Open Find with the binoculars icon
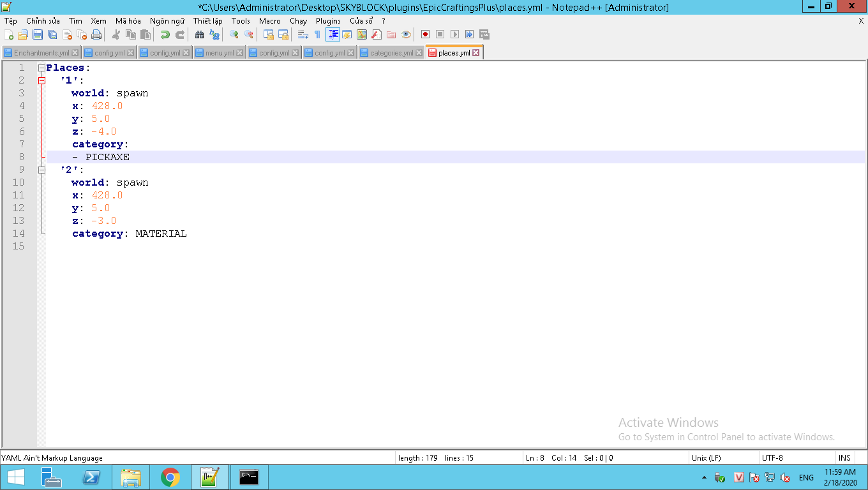This screenshot has width=868, height=490. coord(199,34)
